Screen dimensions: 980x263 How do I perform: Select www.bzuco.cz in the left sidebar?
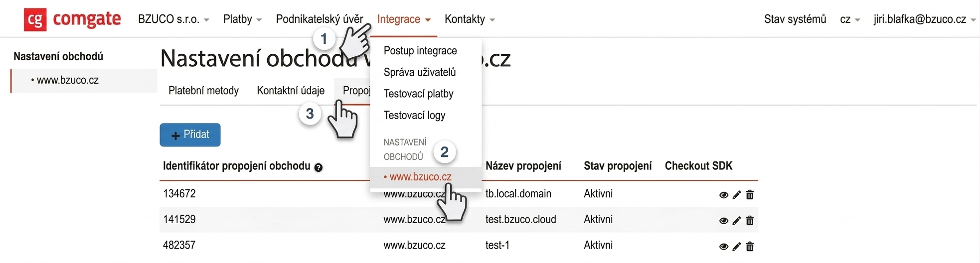68,80
